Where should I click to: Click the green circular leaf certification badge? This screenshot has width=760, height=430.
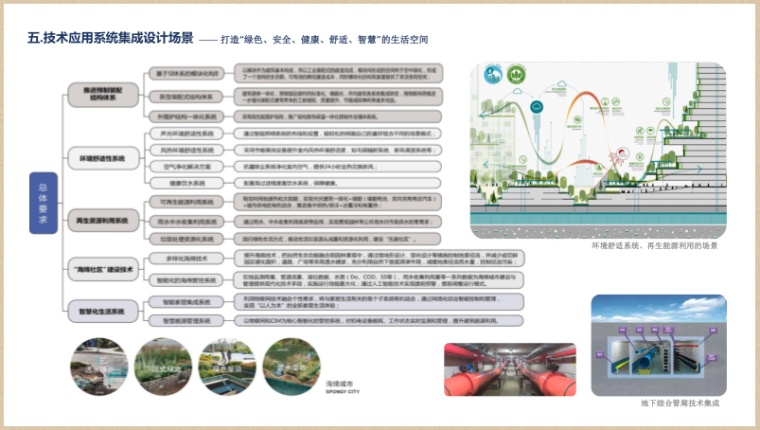[x=519, y=76]
